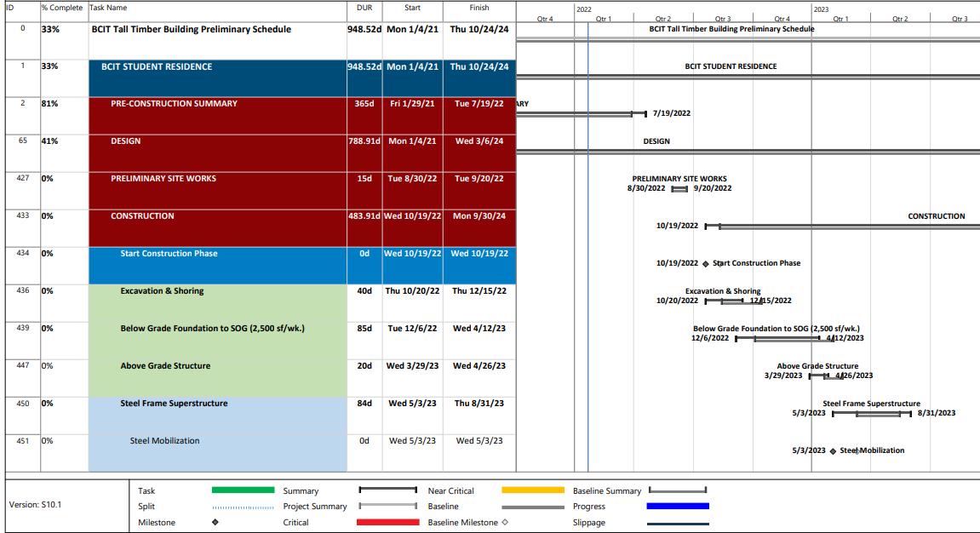Click the Task Name column header

(108, 8)
